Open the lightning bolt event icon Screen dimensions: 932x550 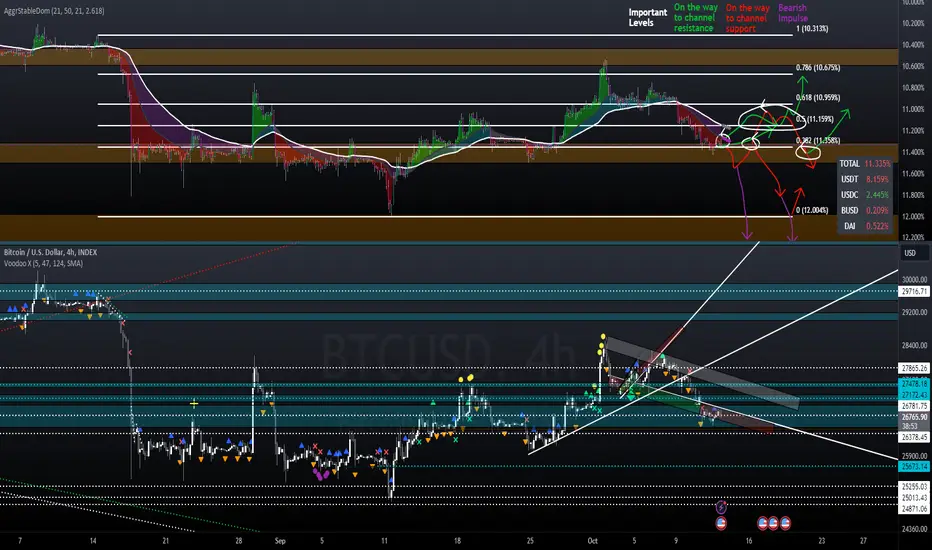click(721, 507)
